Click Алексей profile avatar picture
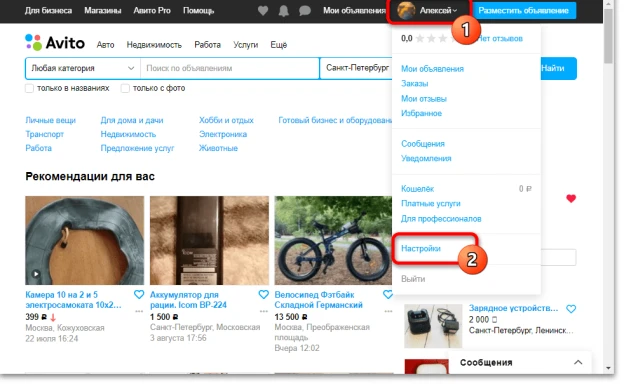624x384 pixels. [406, 11]
